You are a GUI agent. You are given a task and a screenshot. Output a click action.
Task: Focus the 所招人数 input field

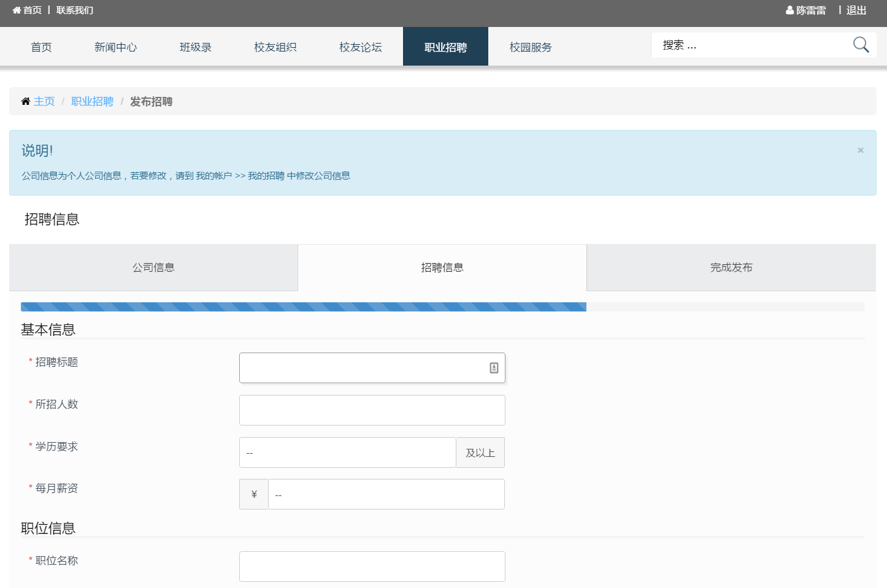click(372, 410)
